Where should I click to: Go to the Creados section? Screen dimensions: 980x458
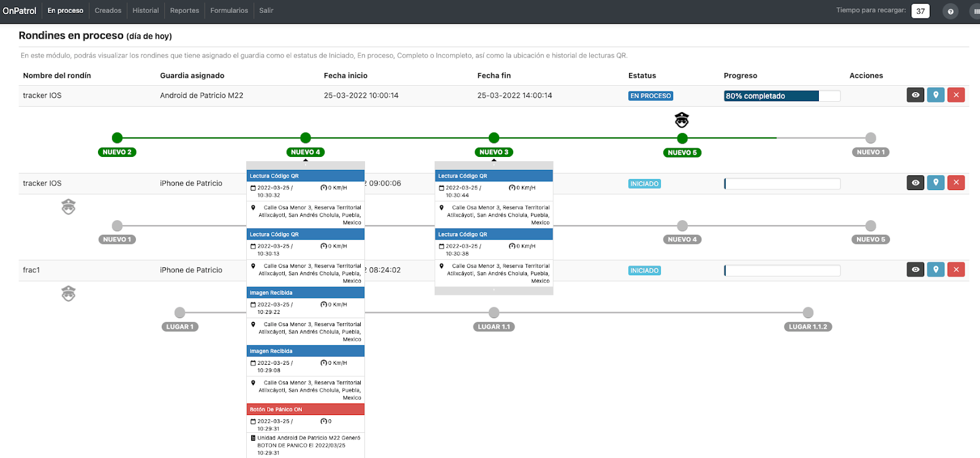click(108, 10)
